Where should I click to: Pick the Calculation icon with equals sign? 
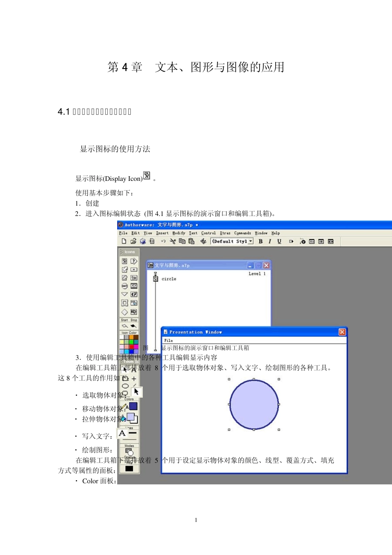coord(134,270)
